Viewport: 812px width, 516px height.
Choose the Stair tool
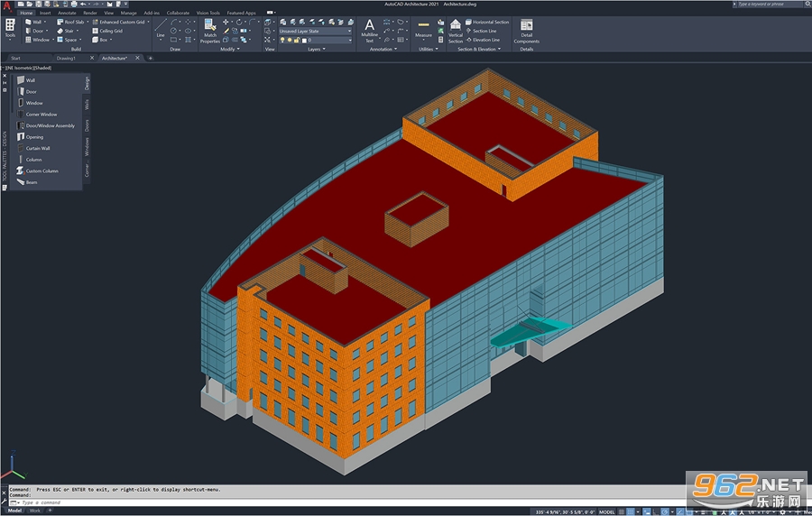(x=65, y=31)
